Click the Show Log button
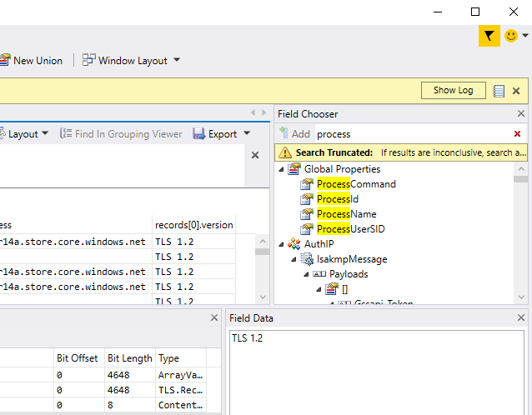Viewport: 532px width, 415px height. pos(453,90)
